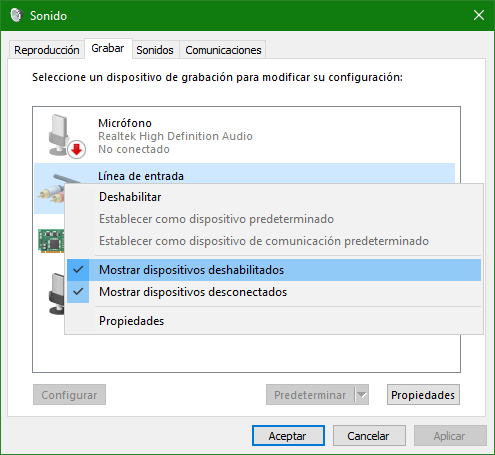The height and width of the screenshot is (455, 495).
Task: Open the Predeterminar dropdown arrow
Action: [361, 395]
